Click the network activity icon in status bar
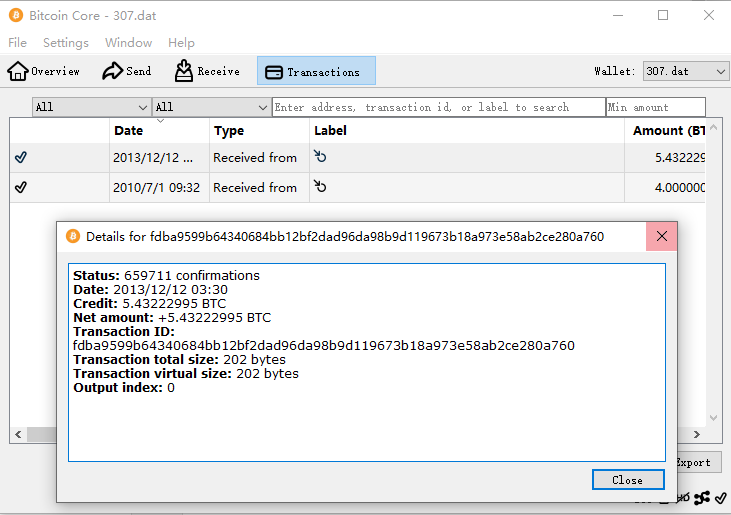731x515 pixels. pyautogui.click(x=702, y=498)
